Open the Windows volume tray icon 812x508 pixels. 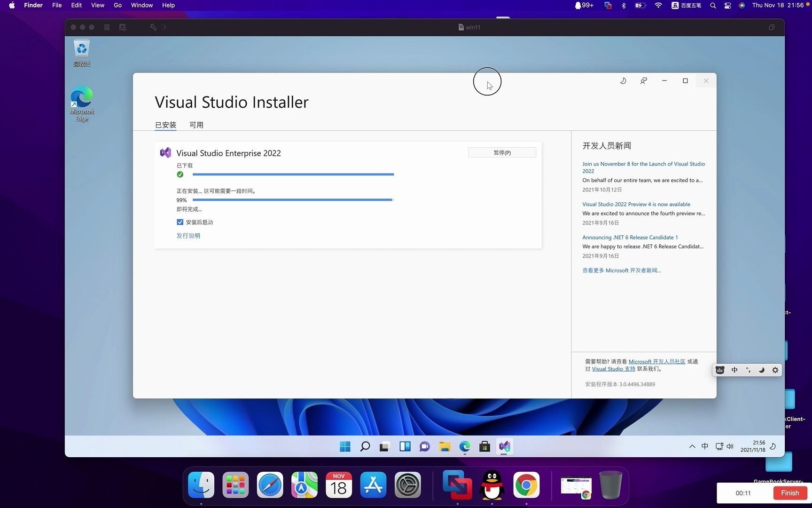(730, 446)
